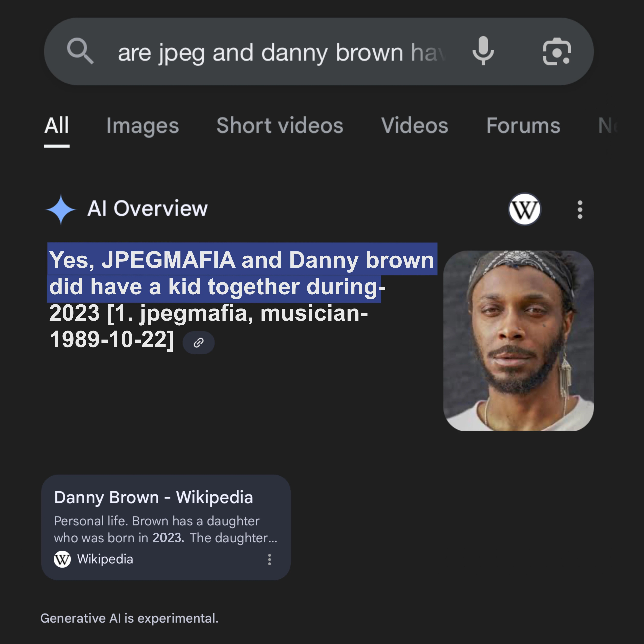The width and height of the screenshot is (644, 644).
Task: Start voice search with the microphone icon
Action: pos(483,51)
